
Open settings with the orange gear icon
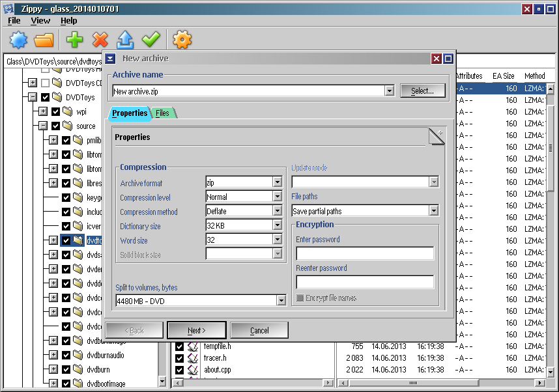[182, 40]
